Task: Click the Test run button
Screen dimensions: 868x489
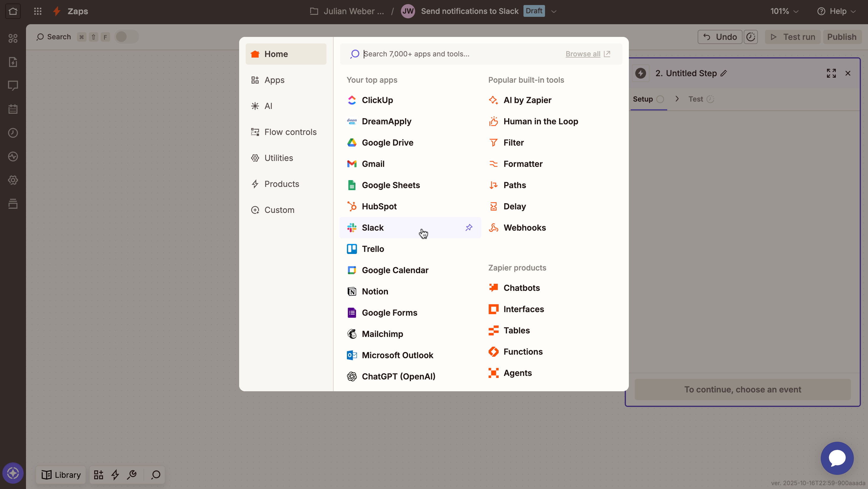Action: [x=792, y=37]
